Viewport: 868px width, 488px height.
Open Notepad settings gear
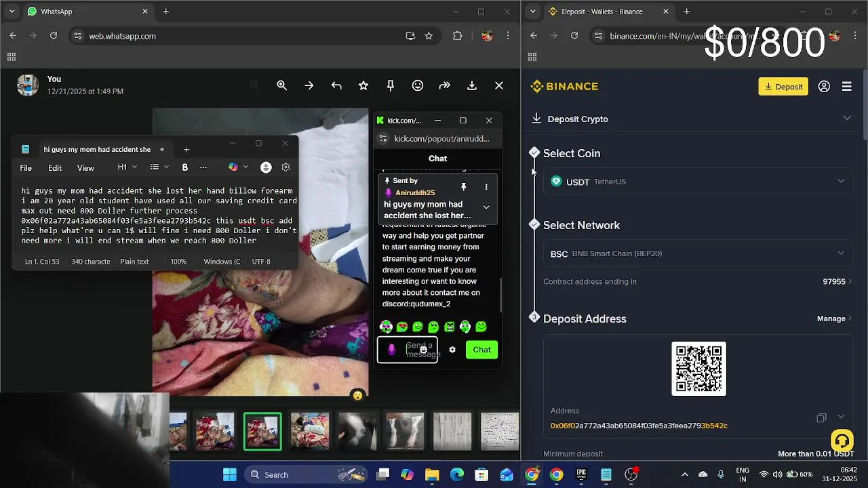coord(285,167)
